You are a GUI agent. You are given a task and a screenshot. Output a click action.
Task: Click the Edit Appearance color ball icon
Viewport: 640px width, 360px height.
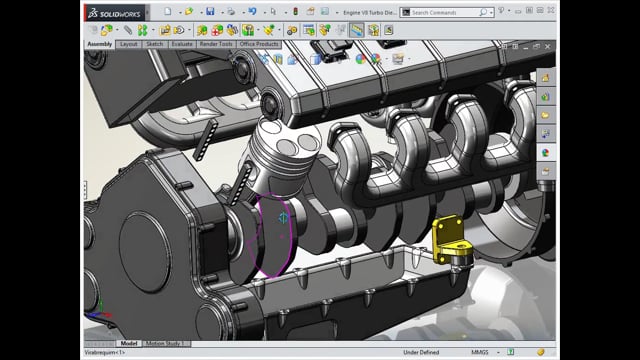click(361, 59)
